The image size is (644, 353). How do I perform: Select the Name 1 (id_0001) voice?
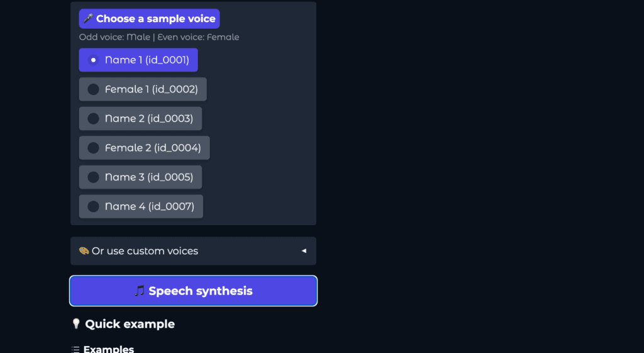(x=147, y=60)
